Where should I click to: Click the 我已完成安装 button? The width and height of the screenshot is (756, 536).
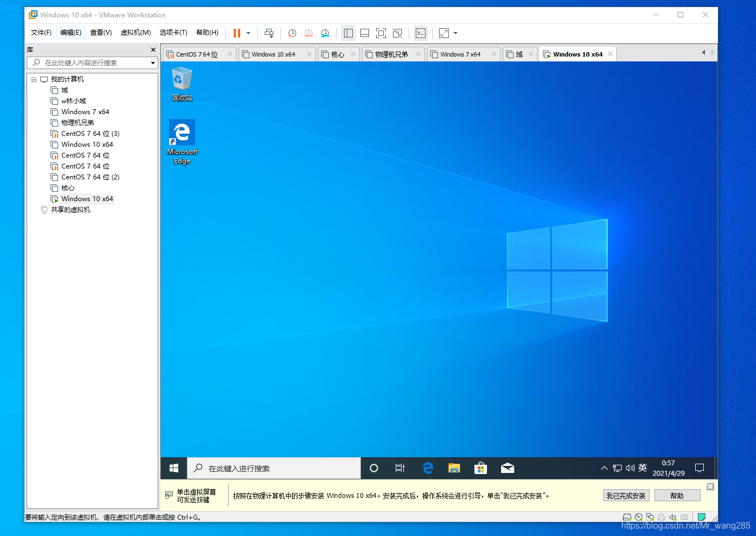point(626,496)
